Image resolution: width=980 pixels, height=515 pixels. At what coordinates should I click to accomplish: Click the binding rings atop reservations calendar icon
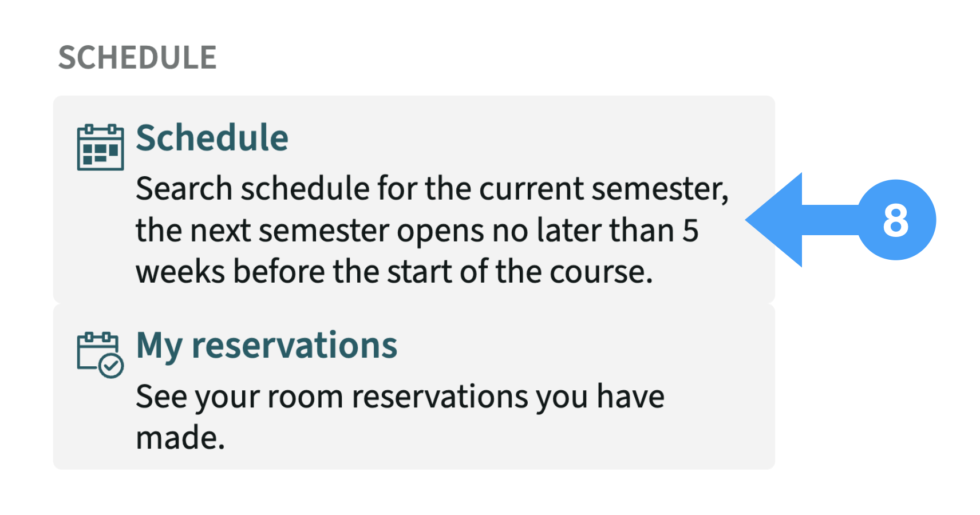(98, 337)
